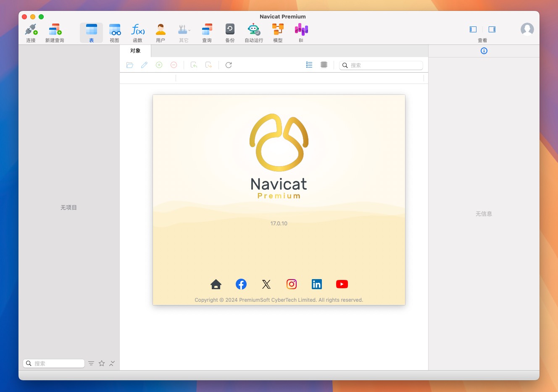
Task: Click the 无项目 label in sidebar
Action: pyautogui.click(x=69, y=208)
